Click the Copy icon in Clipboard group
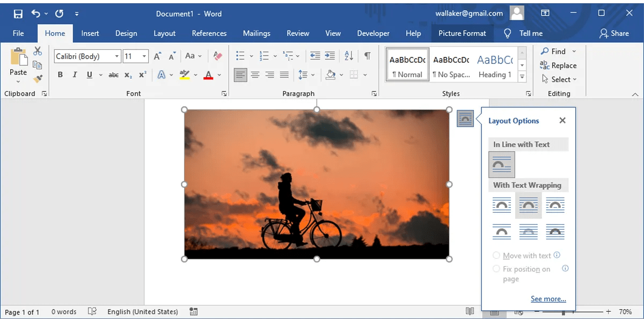 click(x=38, y=65)
